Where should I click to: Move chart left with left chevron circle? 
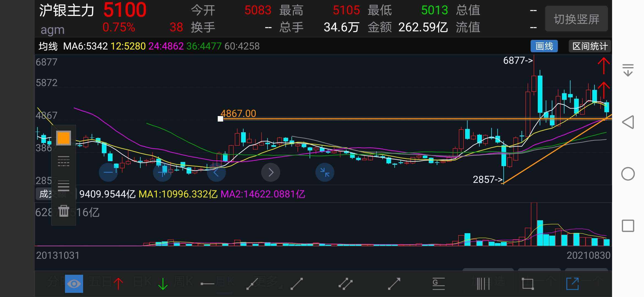[x=216, y=172]
